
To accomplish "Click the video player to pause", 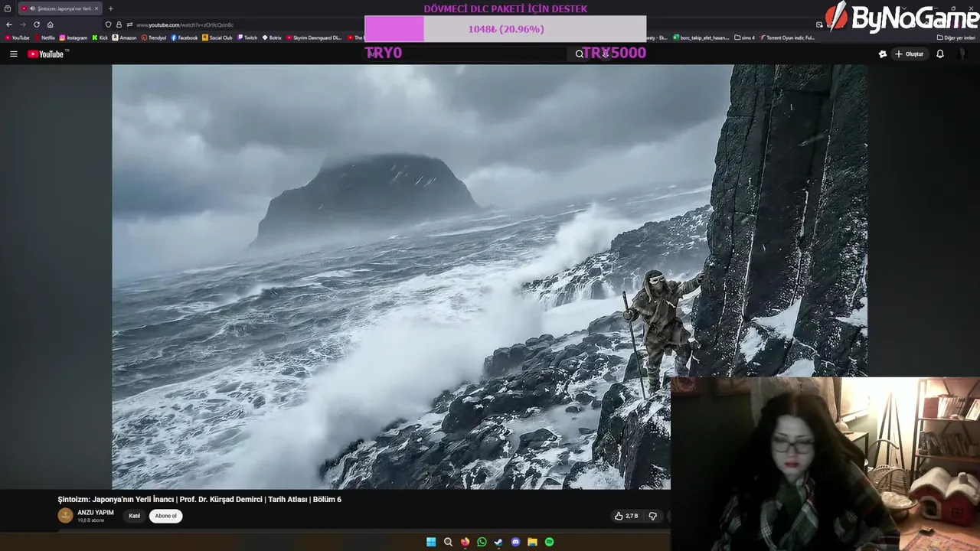I will [x=490, y=276].
